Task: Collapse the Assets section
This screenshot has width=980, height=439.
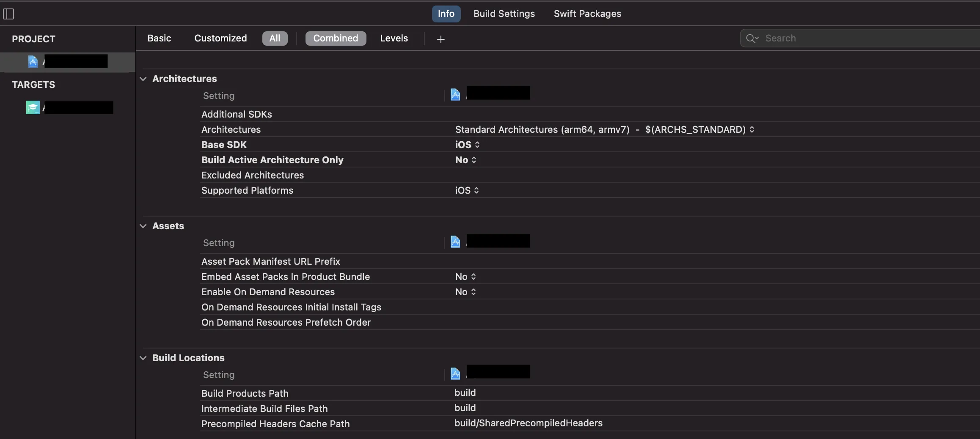Action: tap(143, 226)
